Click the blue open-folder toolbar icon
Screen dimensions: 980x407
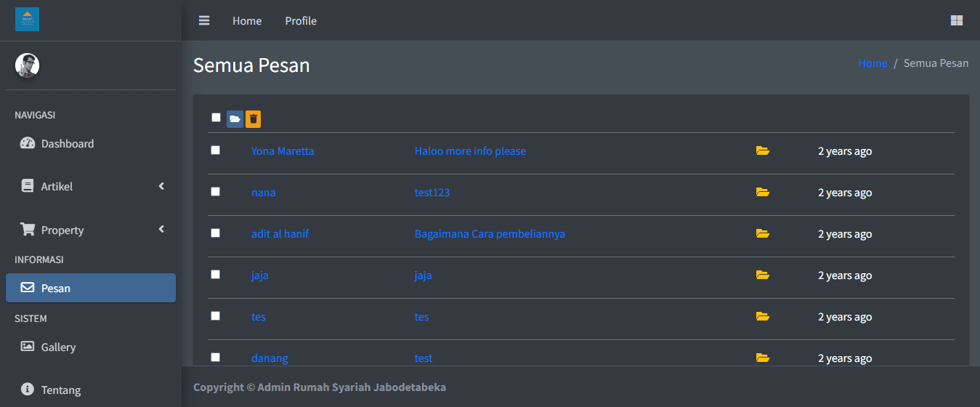point(235,119)
